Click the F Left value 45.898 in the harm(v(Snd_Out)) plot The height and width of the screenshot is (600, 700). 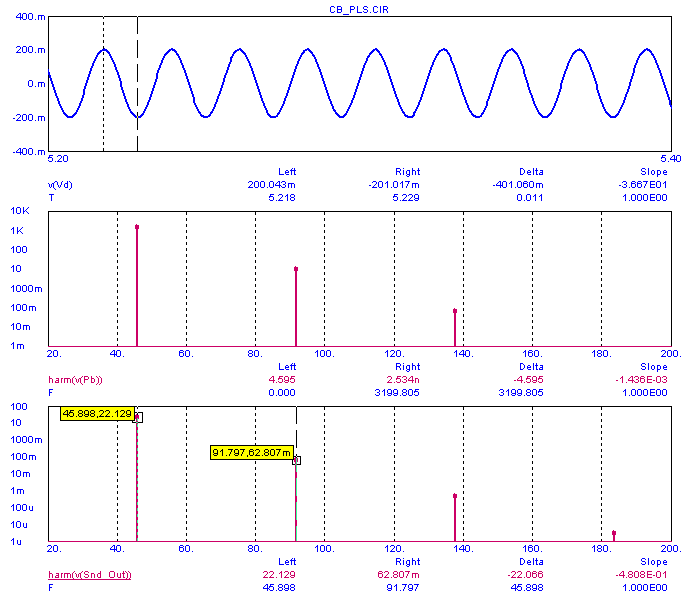279,588
